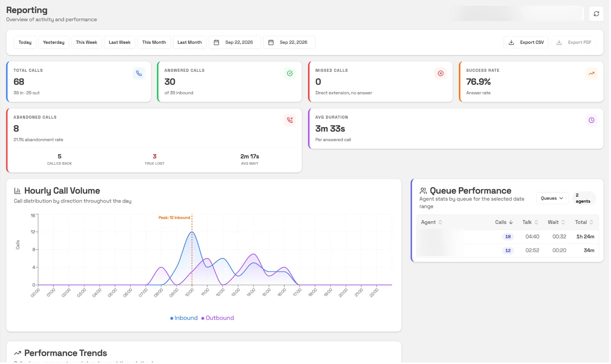Click the 2 agents badge
The width and height of the screenshot is (611, 364).
(x=583, y=198)
